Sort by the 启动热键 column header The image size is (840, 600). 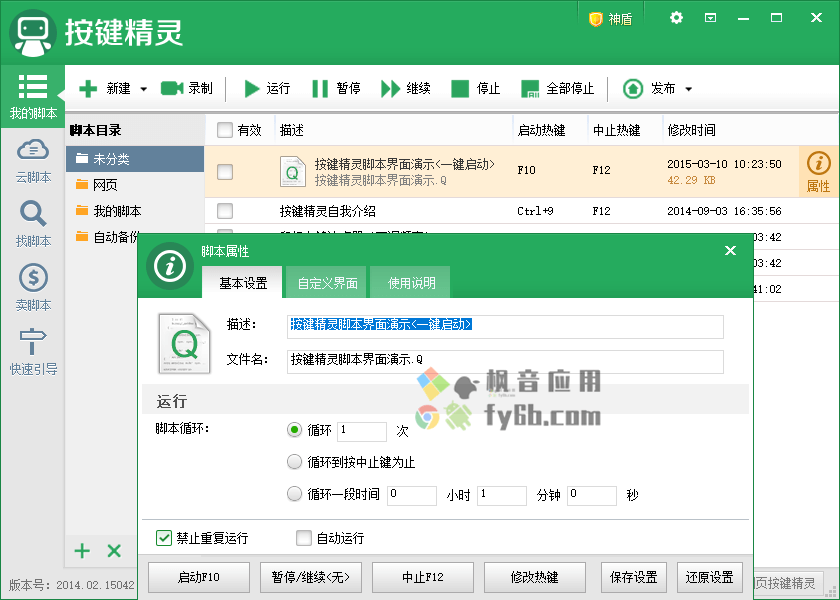pyautogui.click(x=550, y=130)
